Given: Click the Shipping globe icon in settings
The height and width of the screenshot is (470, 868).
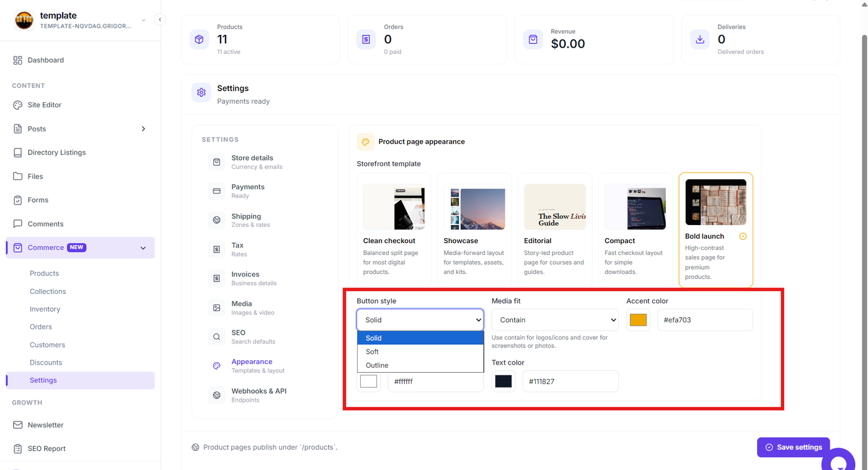Looking at the screenshot, I should pos(216,220).
